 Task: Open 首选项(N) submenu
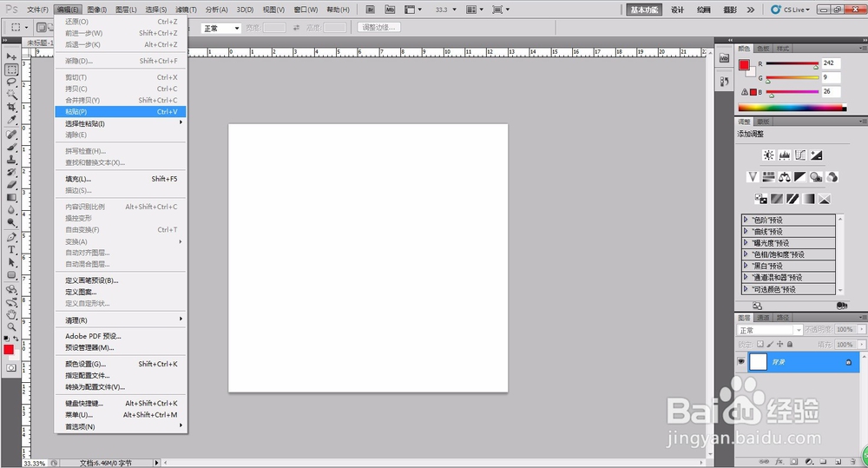pyautogui.click(x=121, y=426)
